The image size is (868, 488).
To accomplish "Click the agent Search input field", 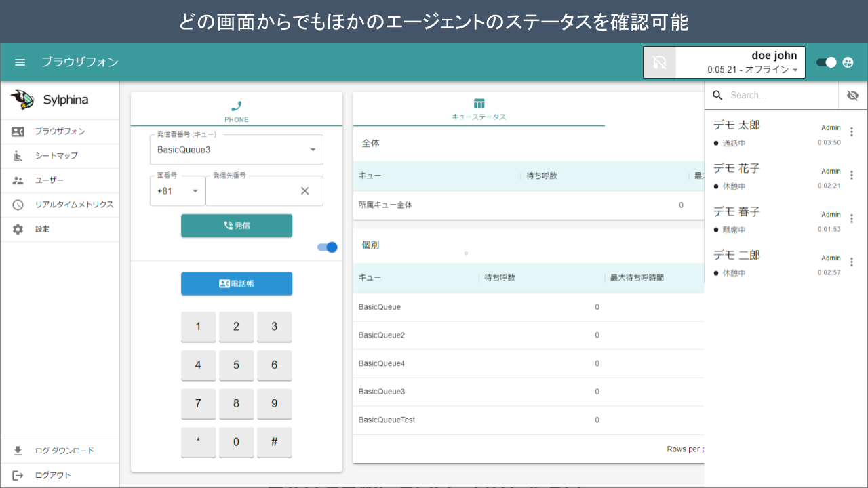I will coord(780,96).
